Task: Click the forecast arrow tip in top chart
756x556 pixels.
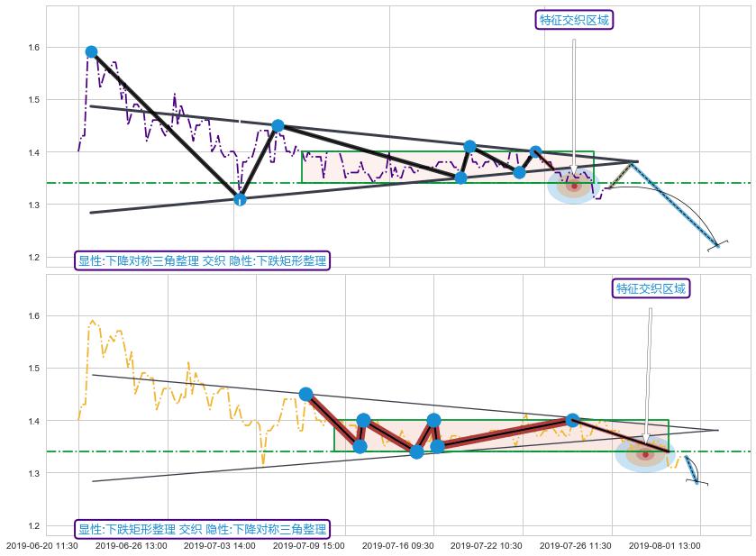Action: tap(717, 244)
